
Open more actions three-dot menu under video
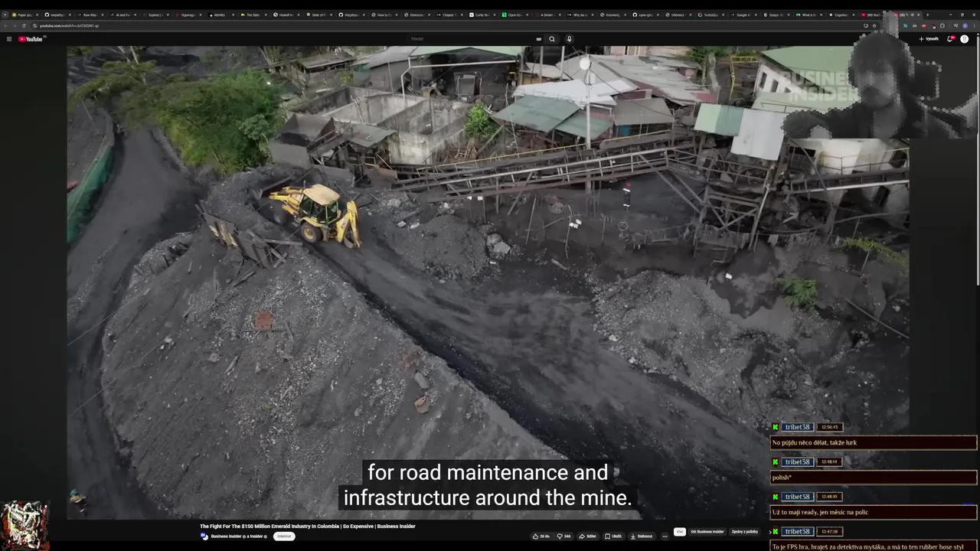[665, 536]
